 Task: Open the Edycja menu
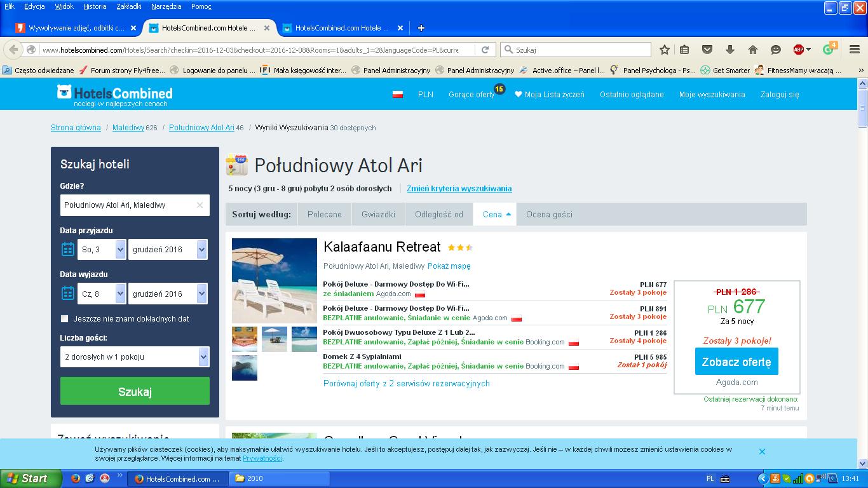point(34,6)
